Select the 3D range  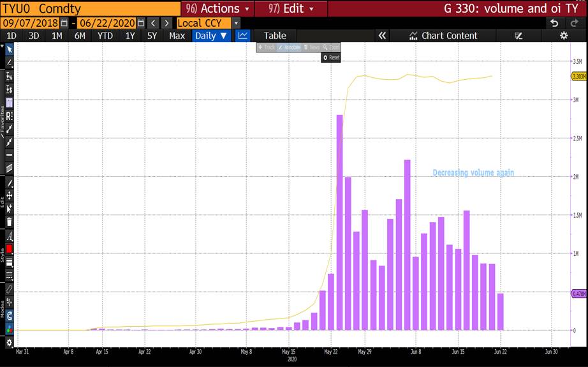[x=34, y=36]
